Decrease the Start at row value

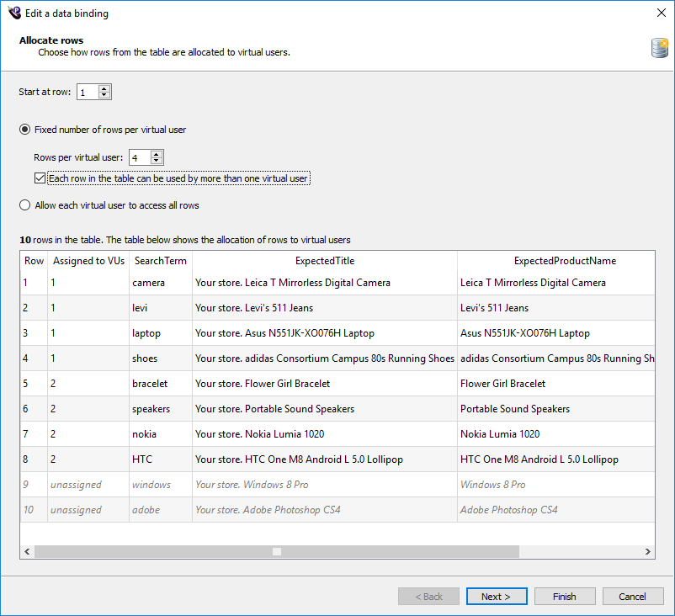(104, 95)
